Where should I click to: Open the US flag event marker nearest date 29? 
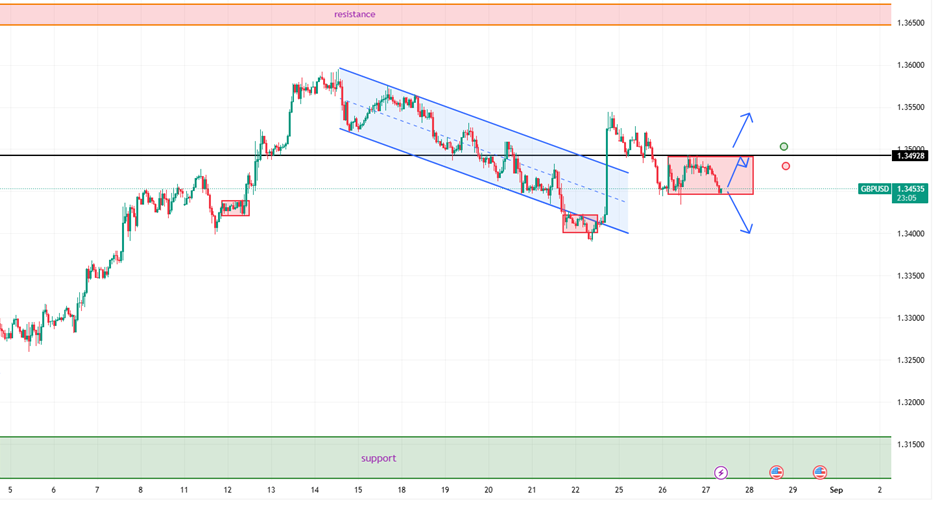tap(776, 473)
